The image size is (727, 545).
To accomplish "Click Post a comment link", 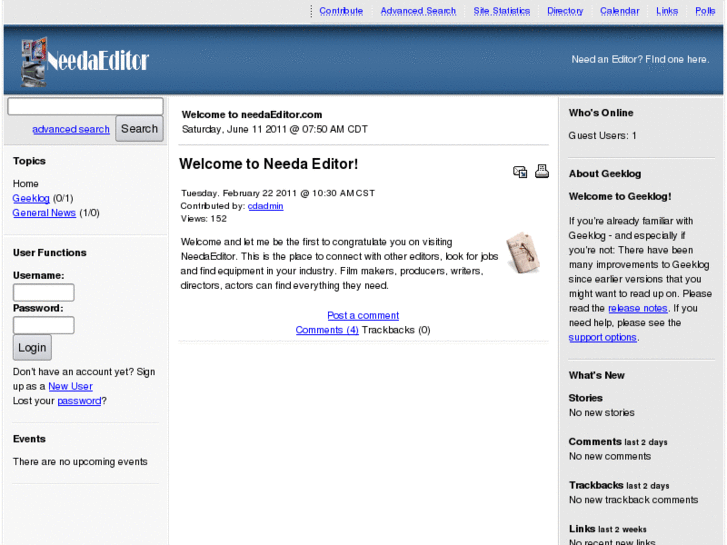I will pos(363,315).
